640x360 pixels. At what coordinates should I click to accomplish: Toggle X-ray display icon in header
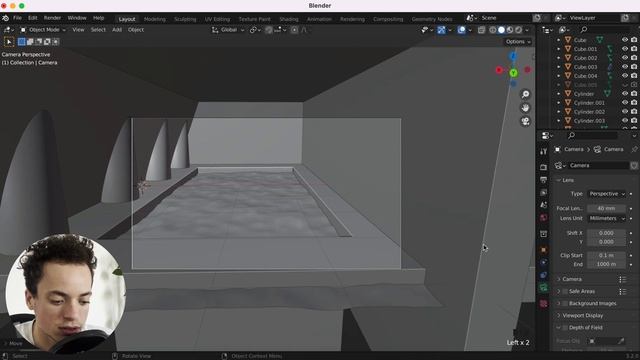(x=481, y=30)
